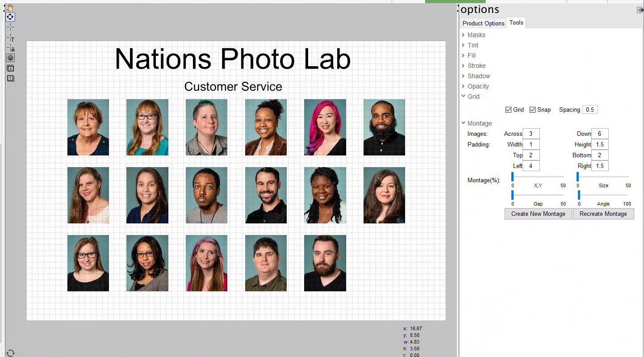This screenshot has height=357, width=644.
Task: Select the hand pan tool
Action: [10, 8]
